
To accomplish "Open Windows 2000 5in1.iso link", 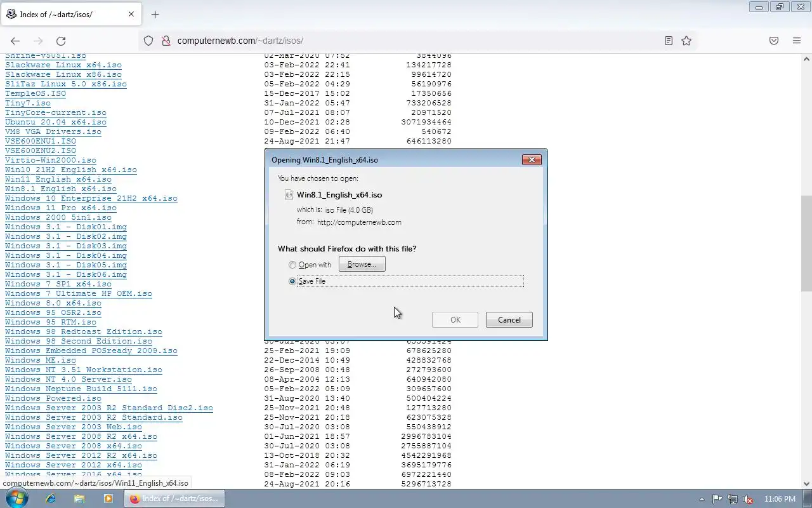I will [x=58, y=217].
